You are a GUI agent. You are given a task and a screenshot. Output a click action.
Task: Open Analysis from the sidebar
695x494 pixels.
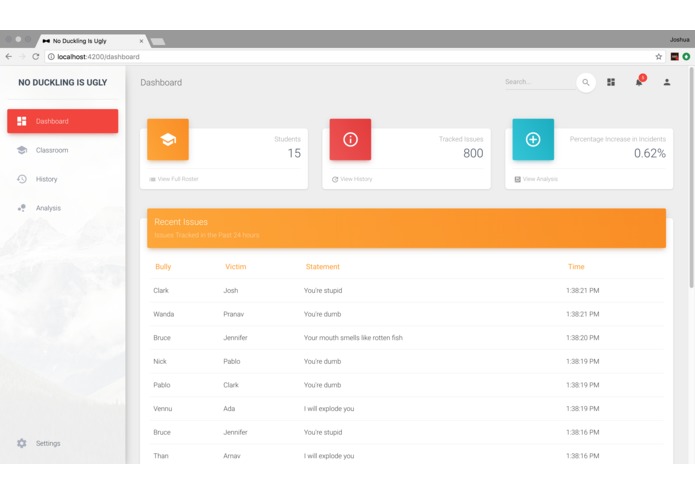pos(62,208)
